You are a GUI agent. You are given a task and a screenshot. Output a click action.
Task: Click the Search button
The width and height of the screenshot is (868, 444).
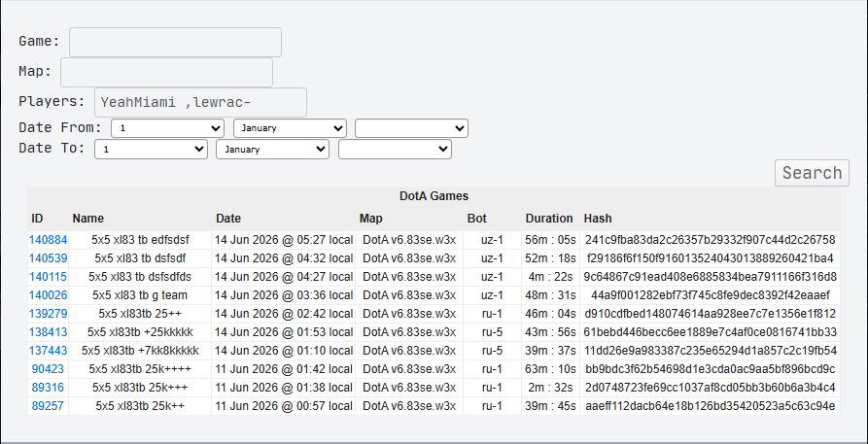812,173
